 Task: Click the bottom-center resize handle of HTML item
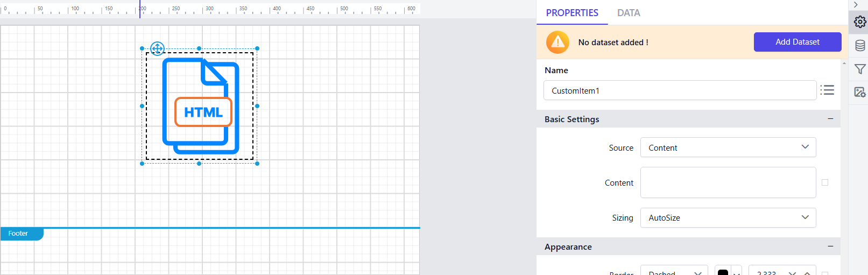click(x=199, y=164)
